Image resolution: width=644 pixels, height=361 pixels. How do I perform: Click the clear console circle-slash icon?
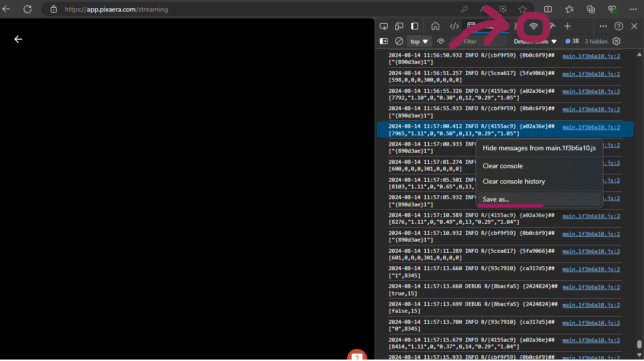(x=399, y=42)
